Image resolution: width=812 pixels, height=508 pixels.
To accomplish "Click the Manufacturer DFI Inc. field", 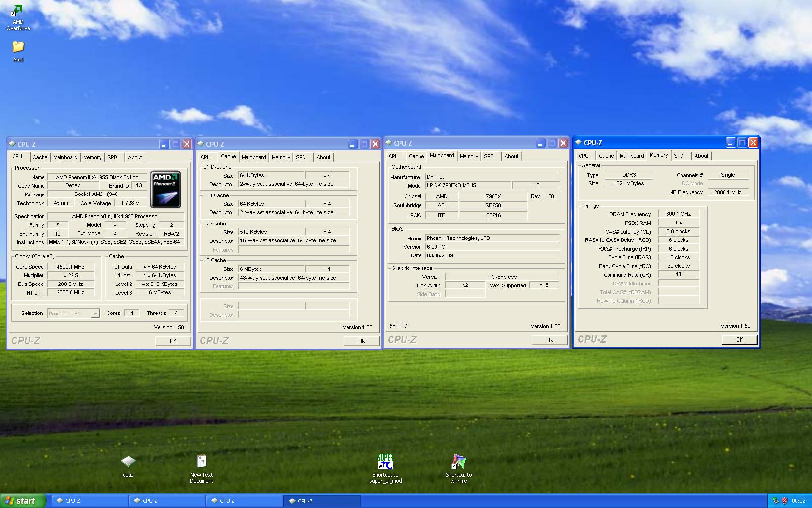I will (x=492, y=177).
